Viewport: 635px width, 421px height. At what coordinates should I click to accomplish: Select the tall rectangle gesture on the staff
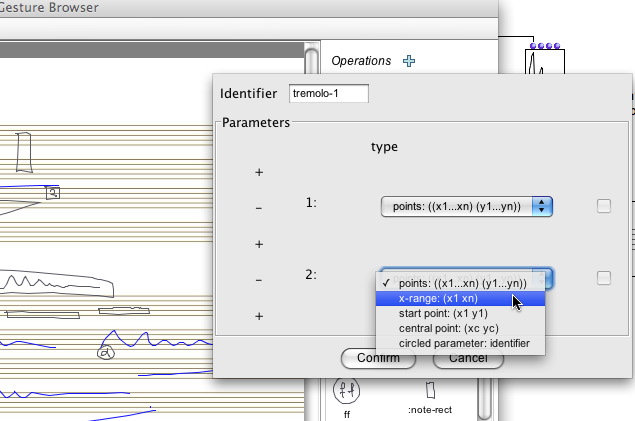pyautogui.click(x=23, y=152)
